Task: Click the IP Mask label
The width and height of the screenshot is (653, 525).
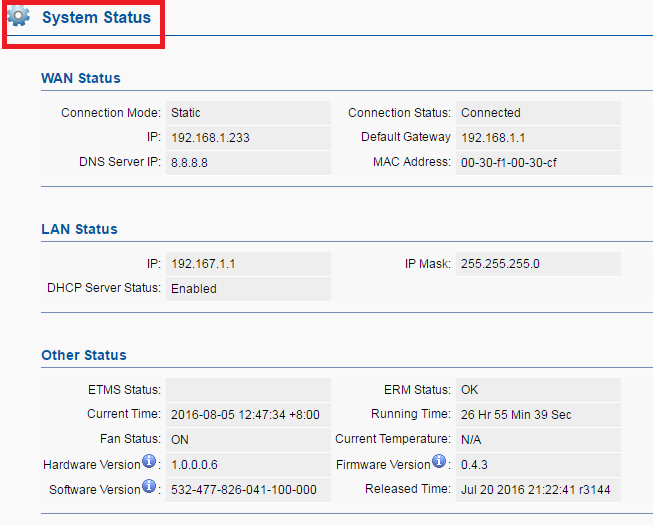Action: point(428,264)
